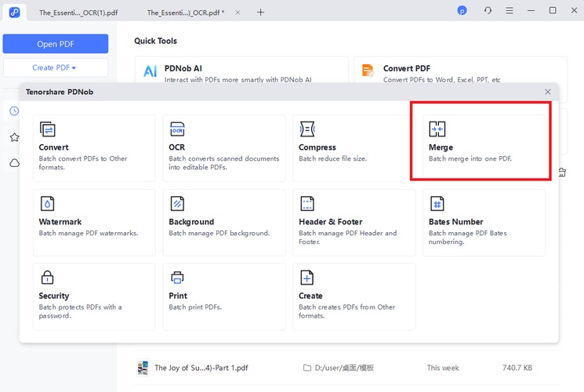Open the Create plus-page icon
This screenshot has width=584, height=392.
tap(307, 278)
